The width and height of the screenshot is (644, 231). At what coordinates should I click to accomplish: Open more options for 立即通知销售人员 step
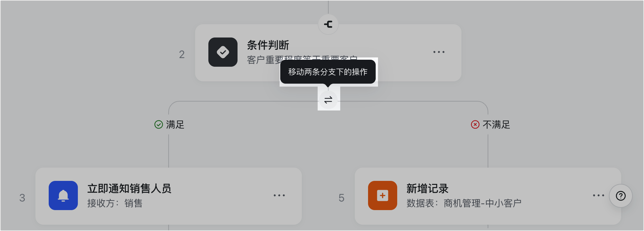point(279,195)
